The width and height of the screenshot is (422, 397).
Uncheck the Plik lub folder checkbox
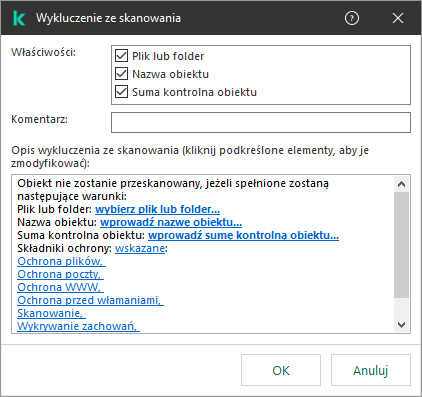(x=121, y=56)
